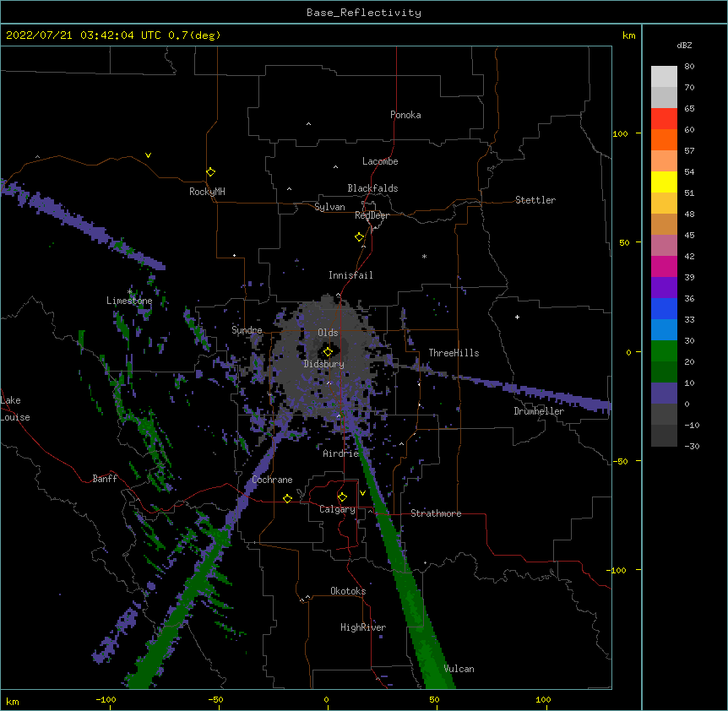Click the yellow marker east of Cochrane
Viewport: 728px width, 711px height.
pyautogui.click(x=287, y=499)
